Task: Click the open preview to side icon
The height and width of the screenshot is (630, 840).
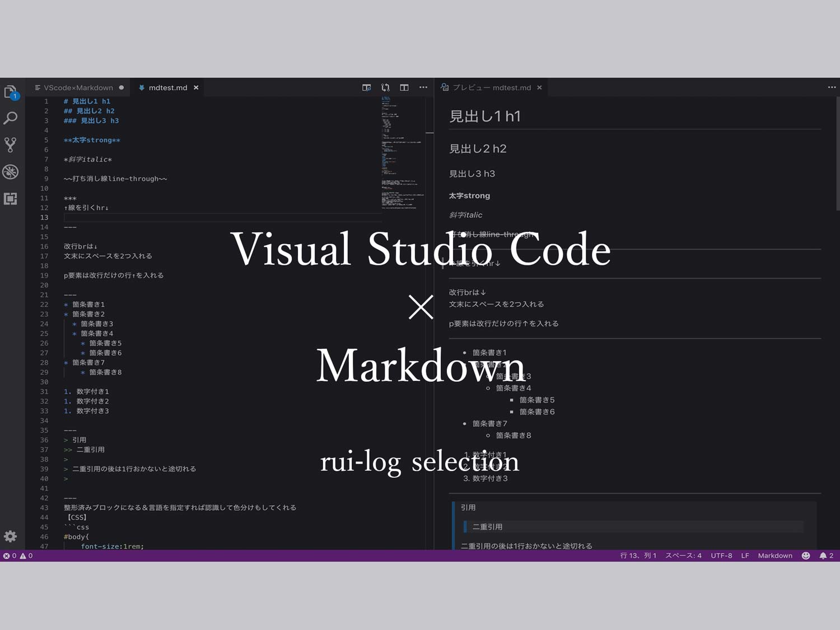Action: [x=367, y=87]
